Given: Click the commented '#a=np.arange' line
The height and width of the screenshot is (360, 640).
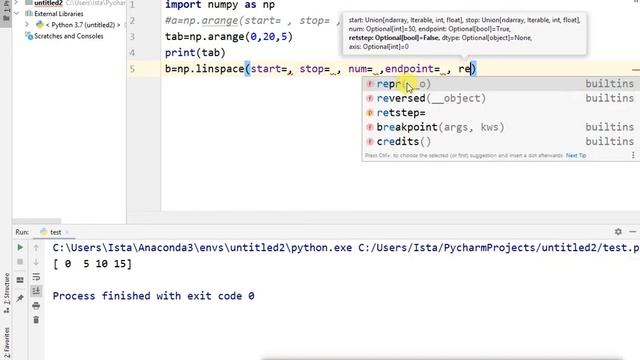Looking at the screenshot, I should click(x=253, y=20).
